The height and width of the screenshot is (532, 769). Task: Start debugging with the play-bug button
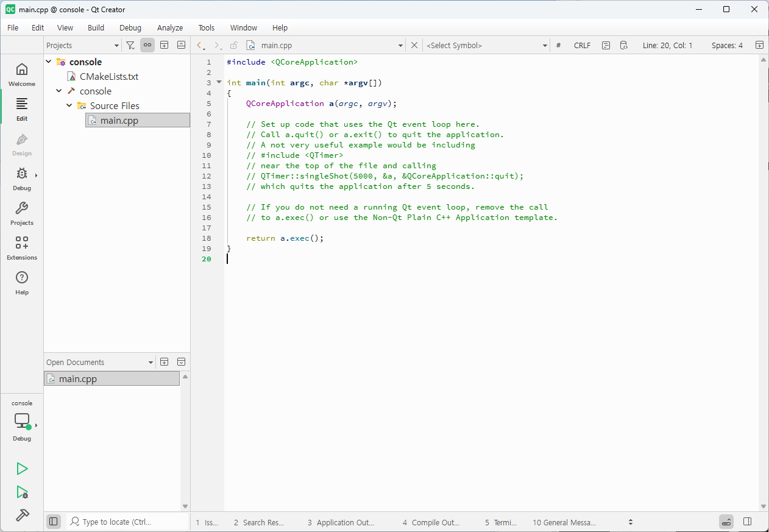click(22, 492)
